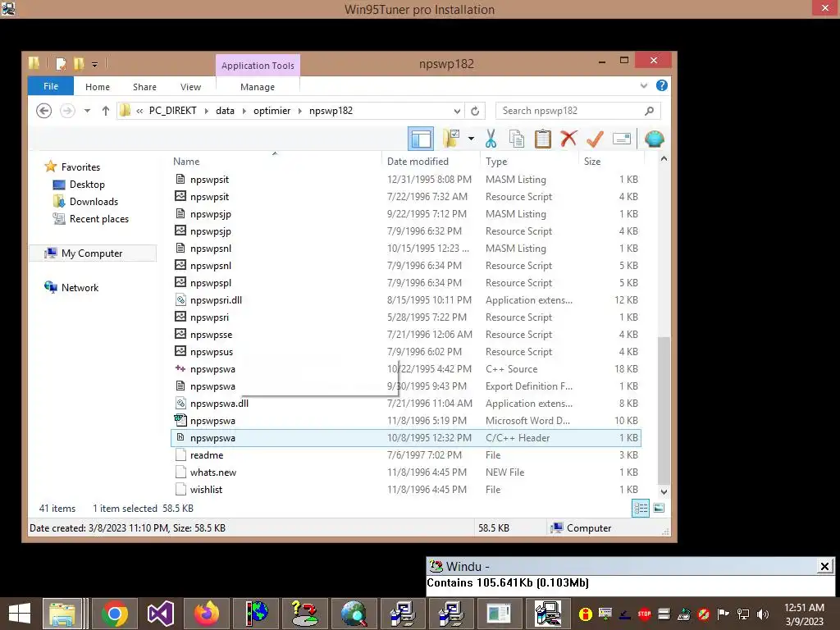The image size is (840, 630).
Task: Click the scroll down arrow in file list
Action: [664, 492]
